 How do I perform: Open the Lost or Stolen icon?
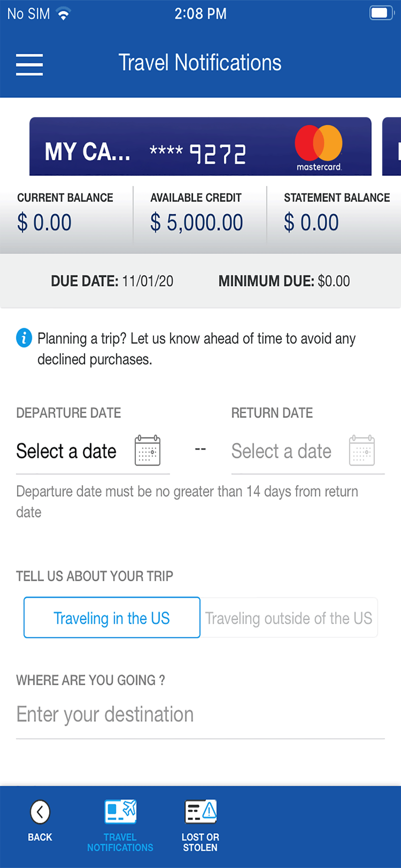(x=200, y=812)
